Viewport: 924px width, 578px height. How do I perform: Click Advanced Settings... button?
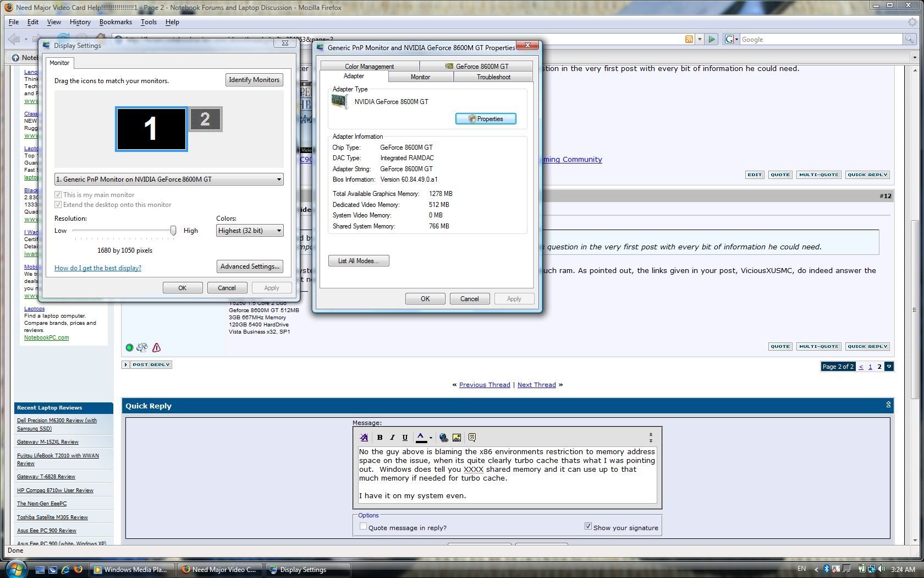[250, 266]
